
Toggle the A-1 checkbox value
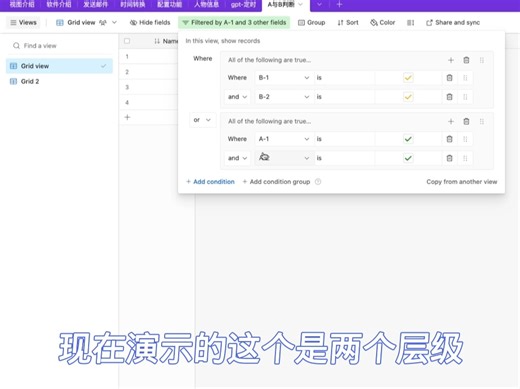click(408, 139)
